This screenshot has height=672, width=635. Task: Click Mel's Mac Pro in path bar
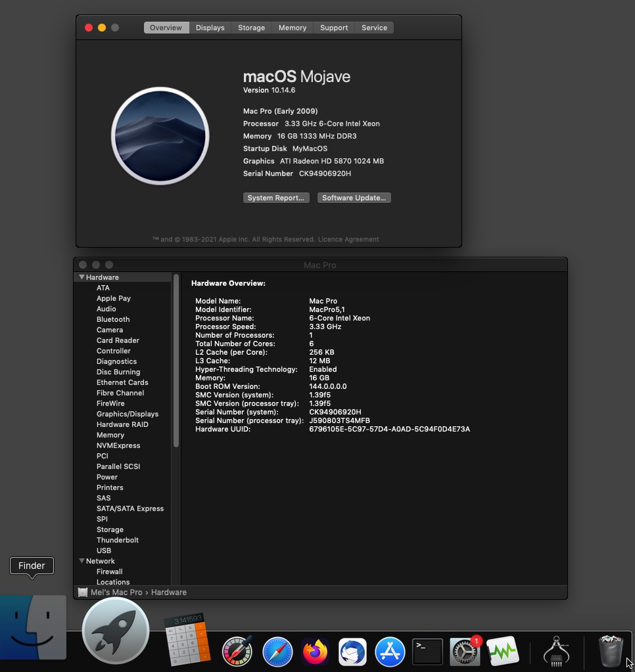[116, 593]
